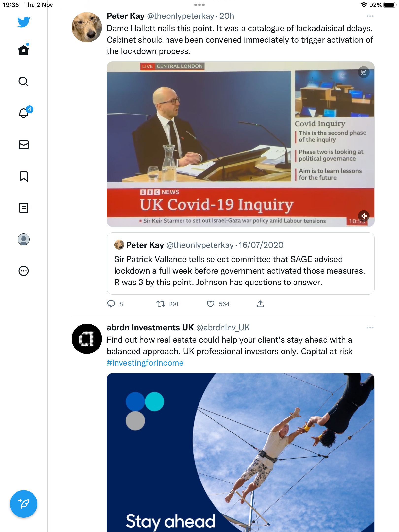Open more options on abrdn Investments tweet

tap(370, 328)
